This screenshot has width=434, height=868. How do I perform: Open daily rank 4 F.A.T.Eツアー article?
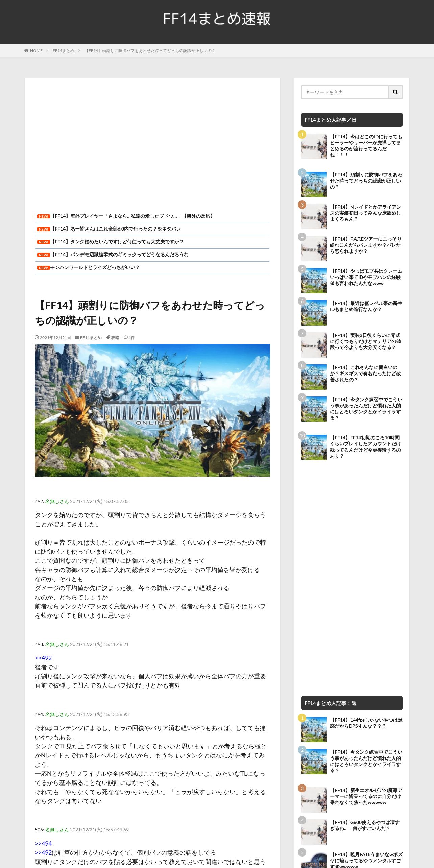pyautogui.click(x=366, y=245)
